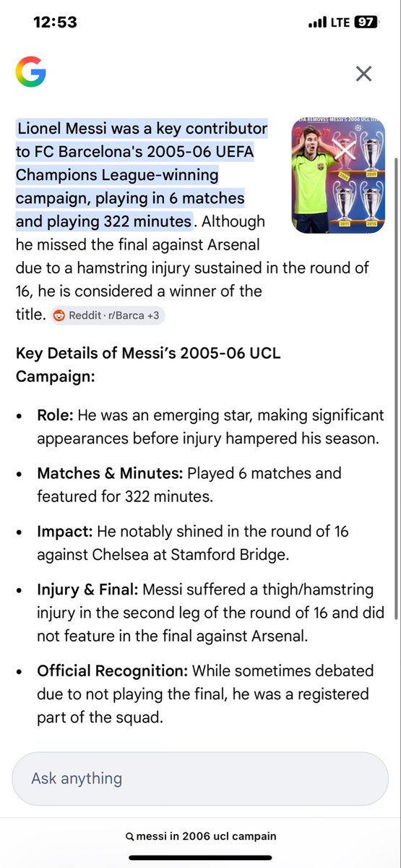Tap the home indicator bar at bottom
This screenshot has height=868, width=401.
click(200, 858)
